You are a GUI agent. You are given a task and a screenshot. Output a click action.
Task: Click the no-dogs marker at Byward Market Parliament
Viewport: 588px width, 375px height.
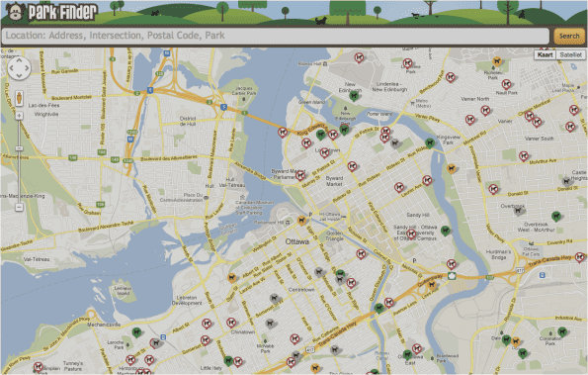[x=300, y=175]
